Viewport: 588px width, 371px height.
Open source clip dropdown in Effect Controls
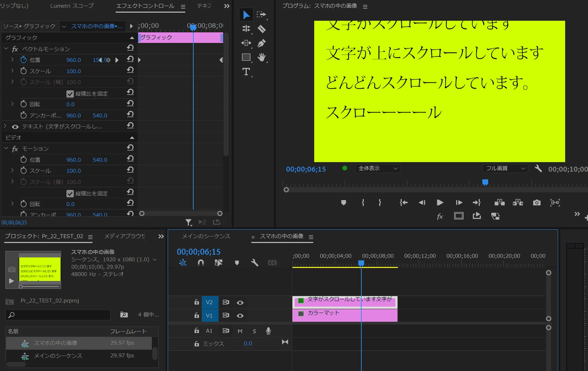pos(64,26)
